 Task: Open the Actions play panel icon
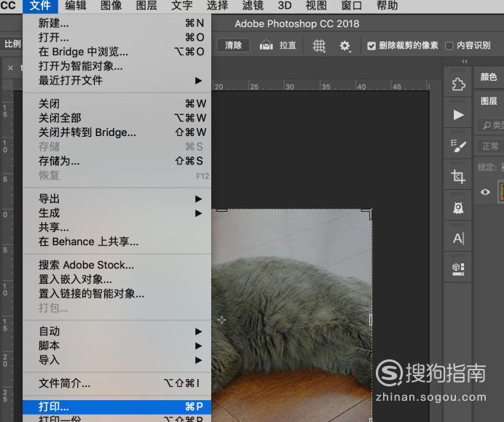coord(458,115)
